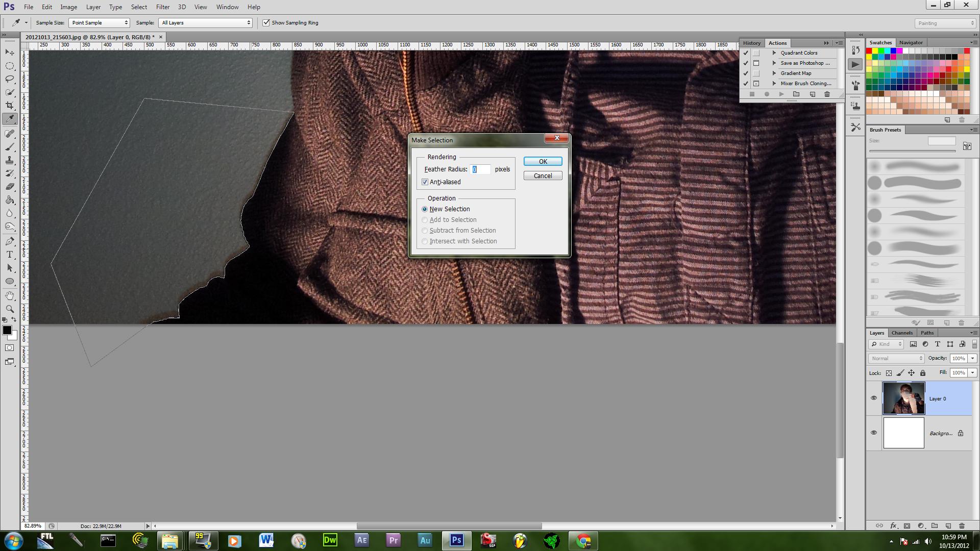Toggle Show Sampling Ring checkbox

[x=266, y=23]
